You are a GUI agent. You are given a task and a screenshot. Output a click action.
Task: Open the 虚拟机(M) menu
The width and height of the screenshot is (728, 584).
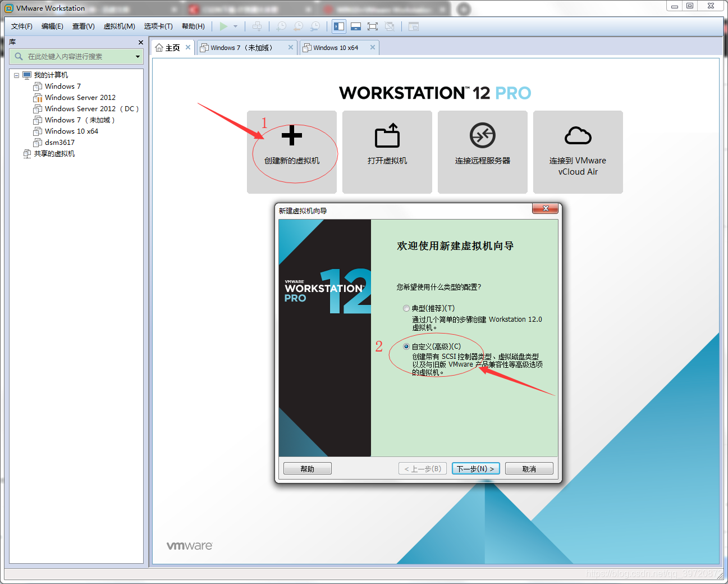tap(120, 26)
